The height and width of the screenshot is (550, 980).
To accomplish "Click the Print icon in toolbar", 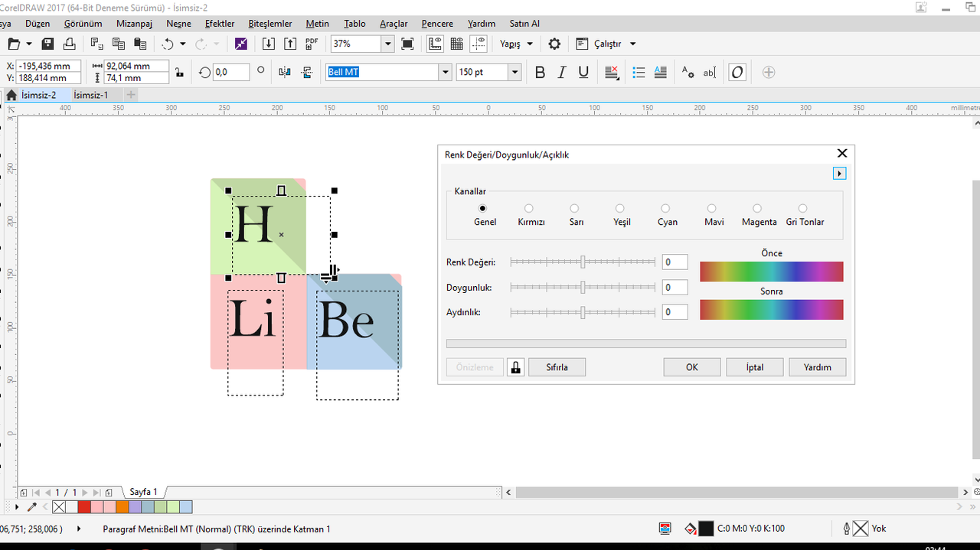I will coord(70,44).
